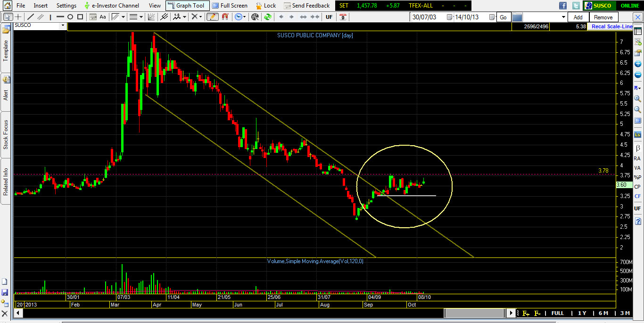This screenshot has height=323, width=644.
Task: Click Recal Scale-Line link
Action: click(612, 26)
